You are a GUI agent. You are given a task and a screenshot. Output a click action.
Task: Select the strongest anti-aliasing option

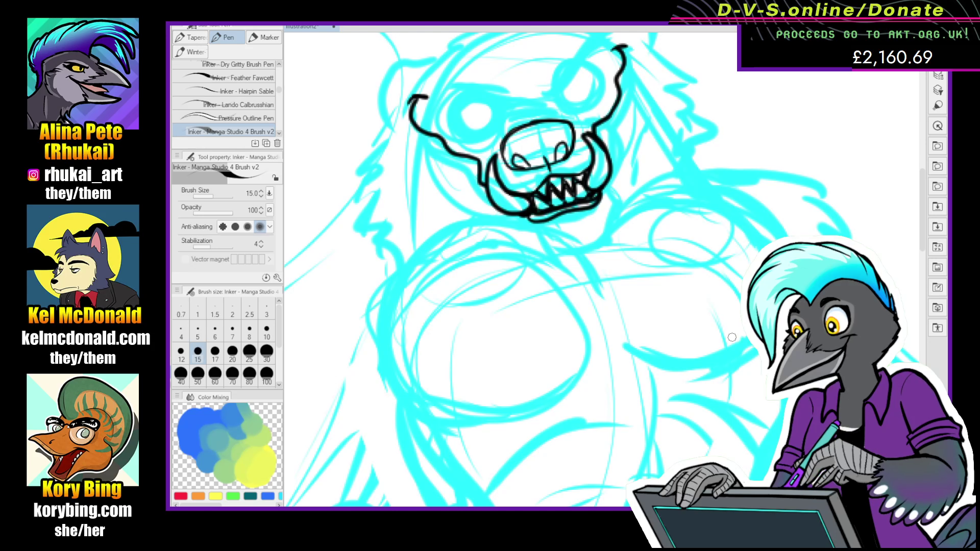[260, 227]
